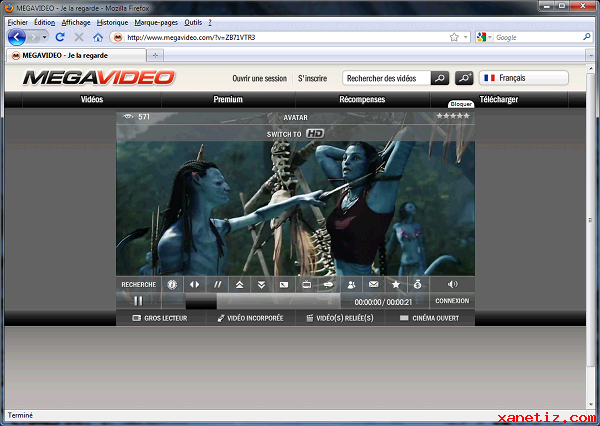Open the Outils menu

193,23
